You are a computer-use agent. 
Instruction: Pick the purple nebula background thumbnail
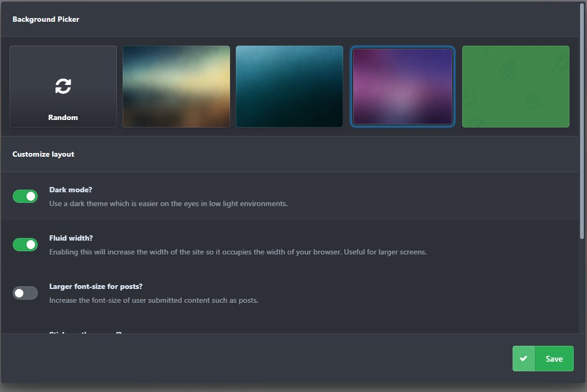[402, 87]
